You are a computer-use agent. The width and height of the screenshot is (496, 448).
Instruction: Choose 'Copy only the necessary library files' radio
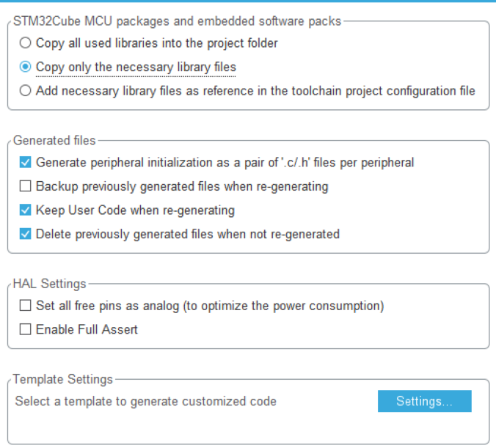(26, 67)
